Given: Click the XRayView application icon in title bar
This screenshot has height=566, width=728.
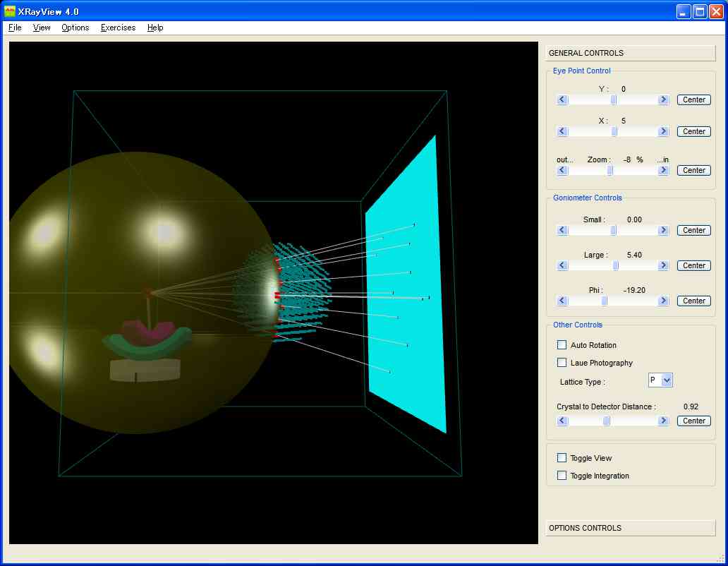Looking at the screenshot, I should [x=10, y=11].
